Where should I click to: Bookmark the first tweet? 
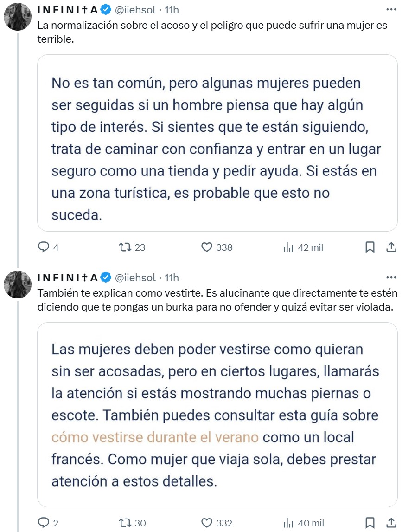[370, 247]
